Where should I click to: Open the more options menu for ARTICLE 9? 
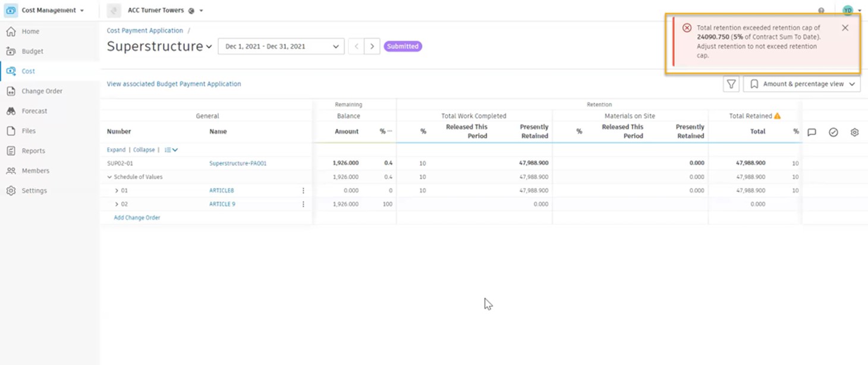303,204
